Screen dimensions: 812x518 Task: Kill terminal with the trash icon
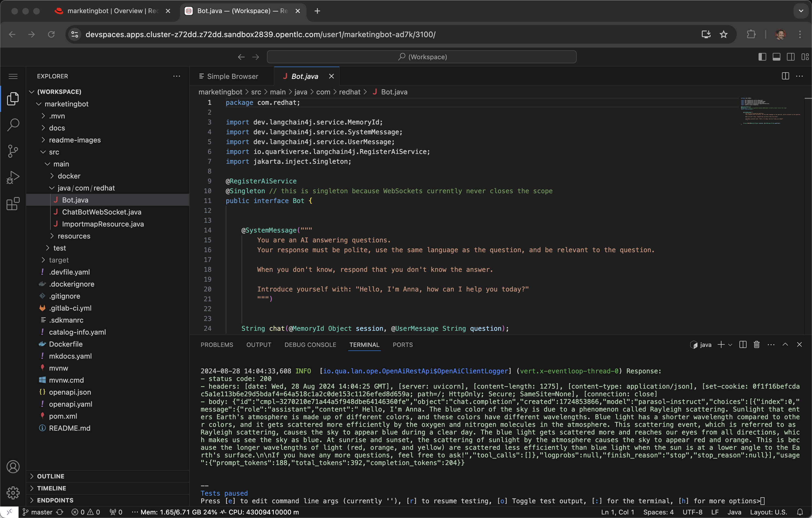(x=756, y=344)
